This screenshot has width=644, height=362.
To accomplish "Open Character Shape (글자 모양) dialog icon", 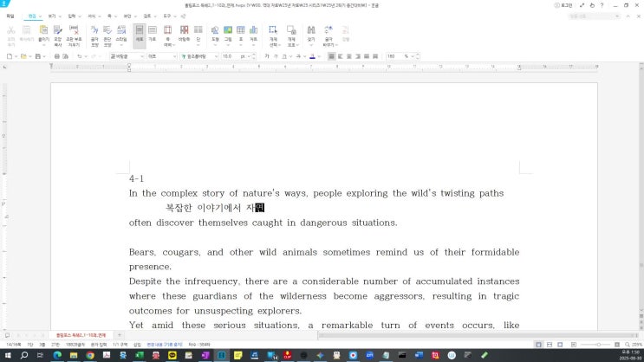I will [93, 33].
